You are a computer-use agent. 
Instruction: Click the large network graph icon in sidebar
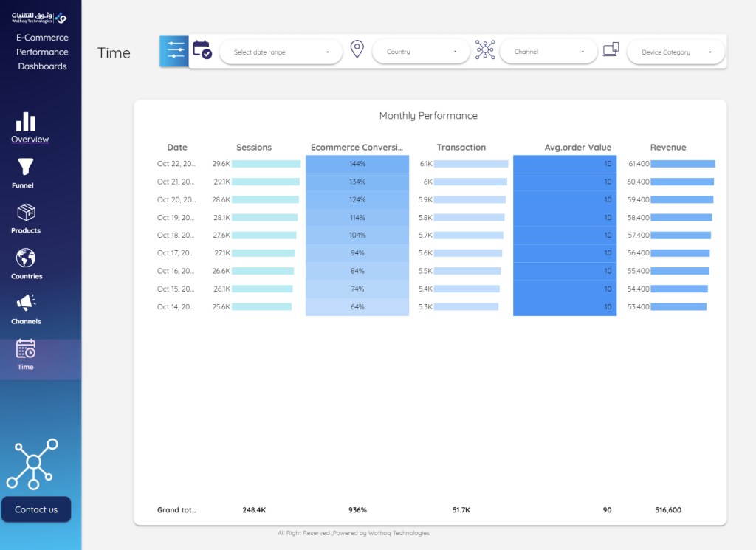(x=32, y=464)
